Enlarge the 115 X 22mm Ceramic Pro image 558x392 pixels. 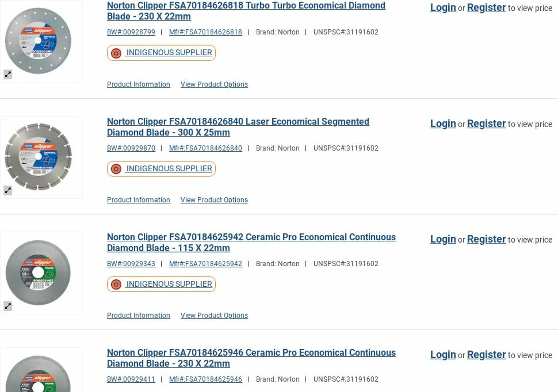(x=8, y=306)
